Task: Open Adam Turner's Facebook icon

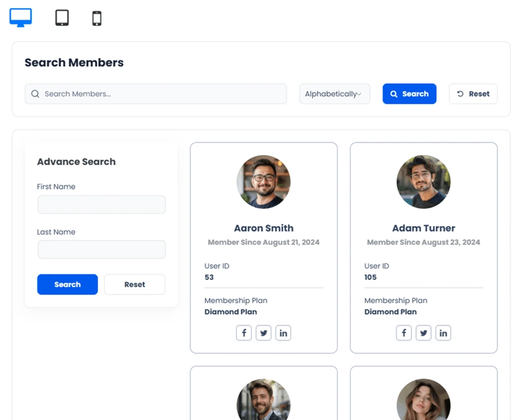Action: (x=404, y=333)
